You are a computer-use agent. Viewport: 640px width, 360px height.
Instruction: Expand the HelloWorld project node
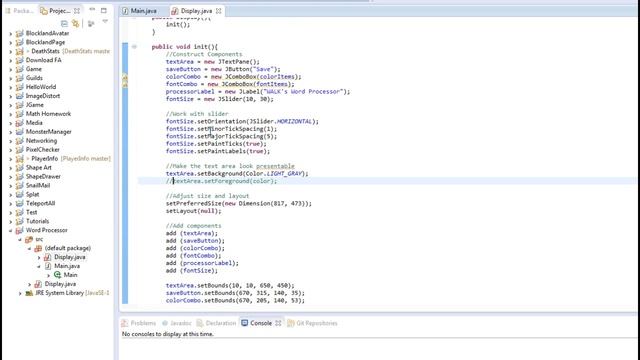click(11, 87)
